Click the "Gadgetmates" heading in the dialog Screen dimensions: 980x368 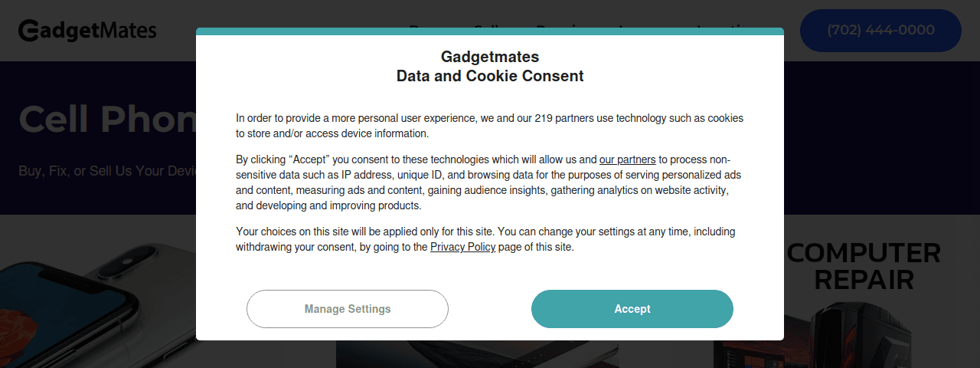point(490,56)
